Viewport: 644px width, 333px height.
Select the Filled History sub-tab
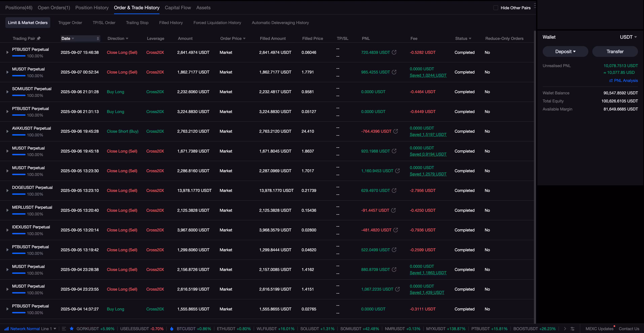(171, 23)
